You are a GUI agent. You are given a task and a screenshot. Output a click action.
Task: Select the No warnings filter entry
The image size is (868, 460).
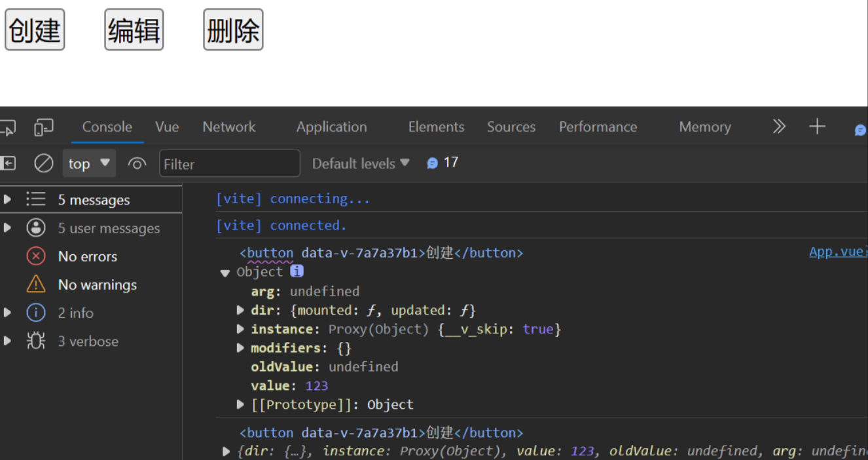tap(97, 284)
